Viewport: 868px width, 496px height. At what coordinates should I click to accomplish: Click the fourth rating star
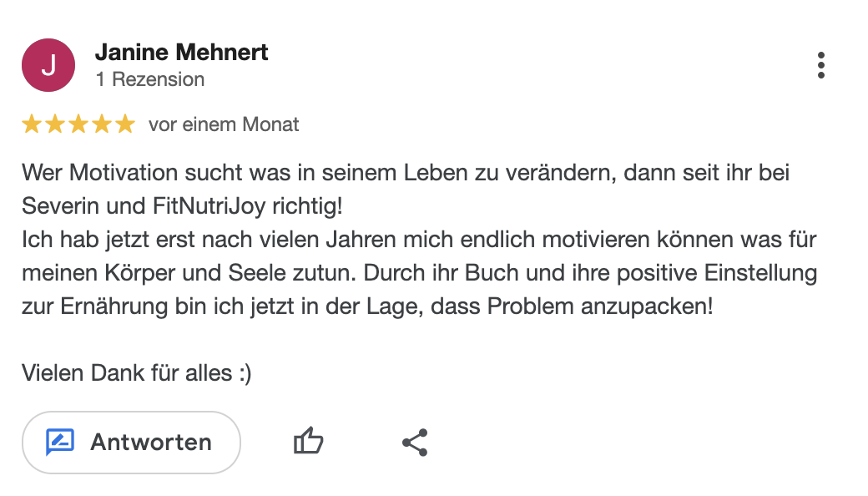[x=102, y=125]
